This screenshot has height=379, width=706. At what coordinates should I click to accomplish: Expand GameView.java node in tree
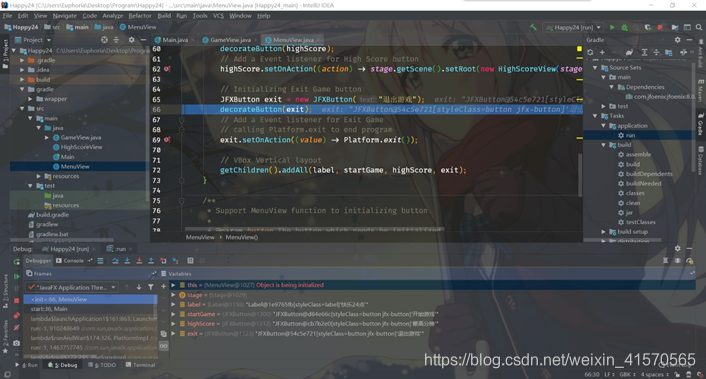(x=47, y=138)
